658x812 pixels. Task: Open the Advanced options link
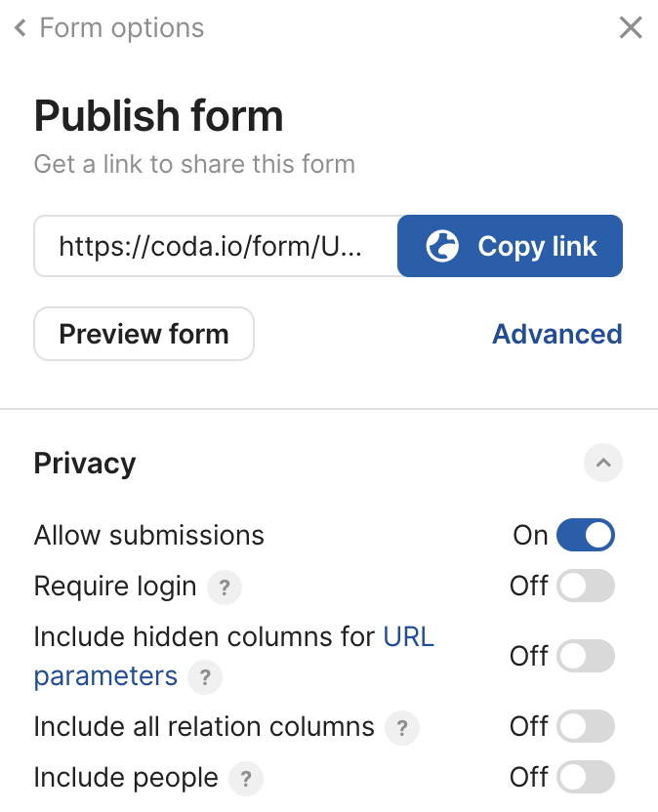[556, 334]
